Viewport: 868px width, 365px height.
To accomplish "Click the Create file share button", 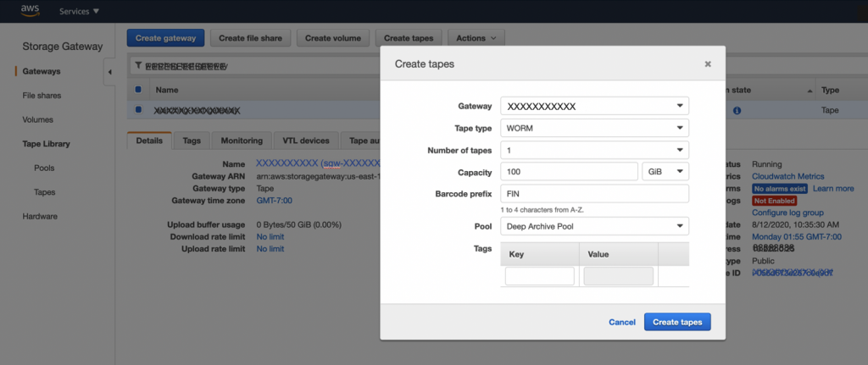I will [x=250, y=38].
